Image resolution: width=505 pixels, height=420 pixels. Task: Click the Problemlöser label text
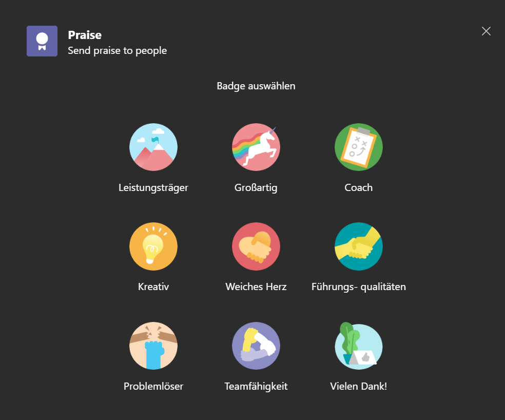[153, 386]
